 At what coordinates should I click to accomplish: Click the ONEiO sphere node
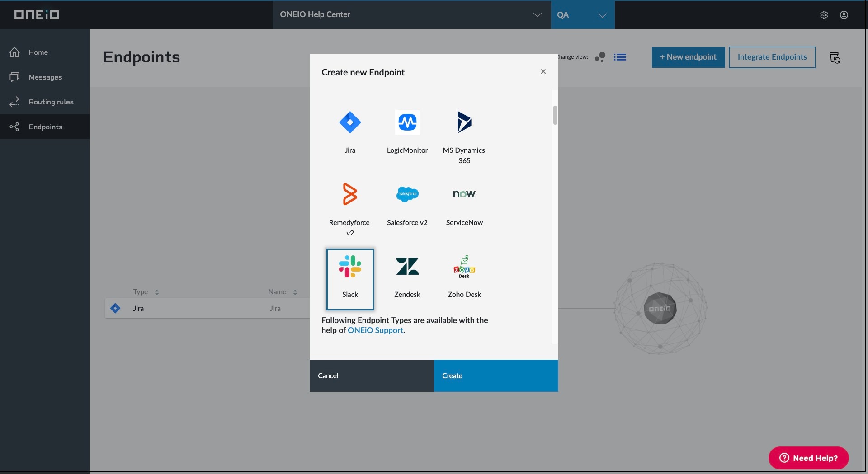pos(660,308)
